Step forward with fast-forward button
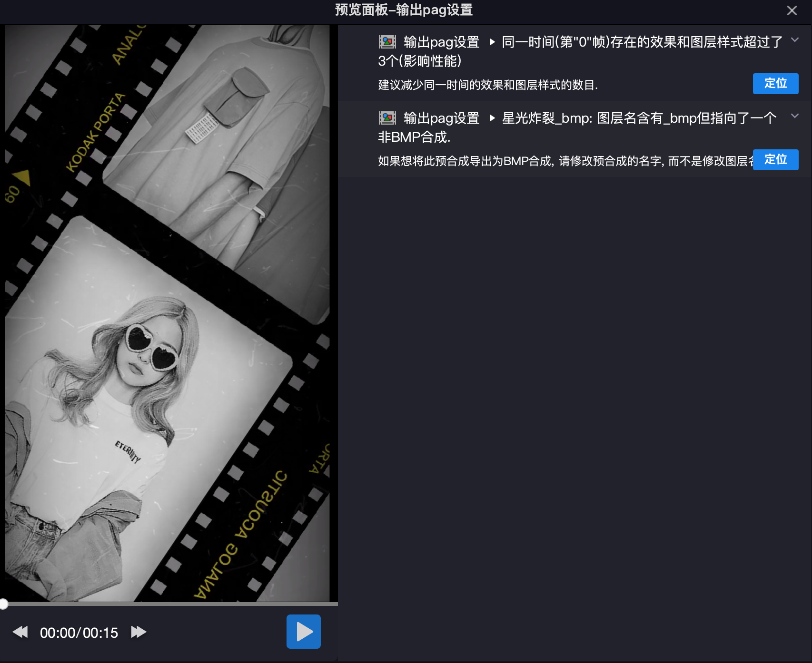This screenshot has height=663, width=812. [139, 632]
